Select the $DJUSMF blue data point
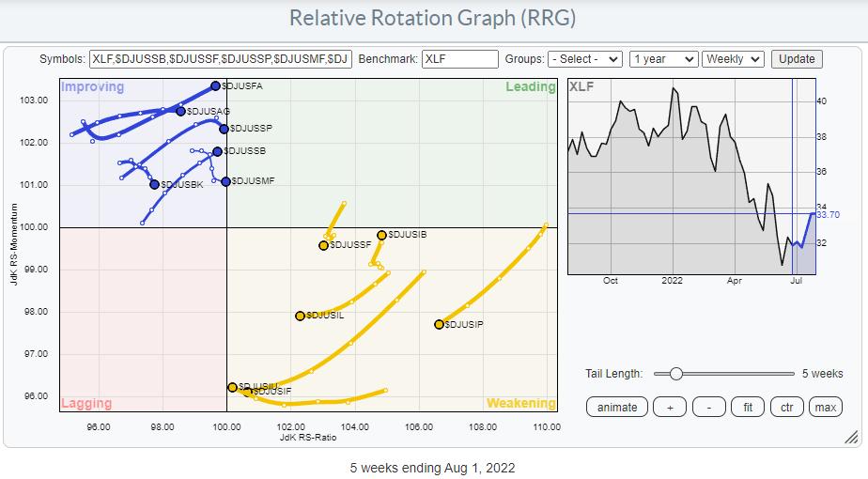Image resolution: width=868 pixels, height=479 pixels. click(x=225, y=180)
